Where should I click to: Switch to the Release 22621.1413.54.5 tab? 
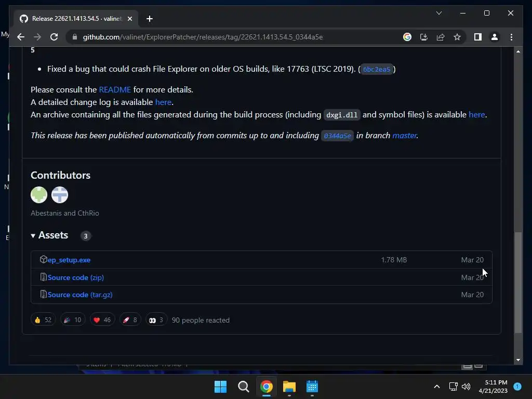76,19
